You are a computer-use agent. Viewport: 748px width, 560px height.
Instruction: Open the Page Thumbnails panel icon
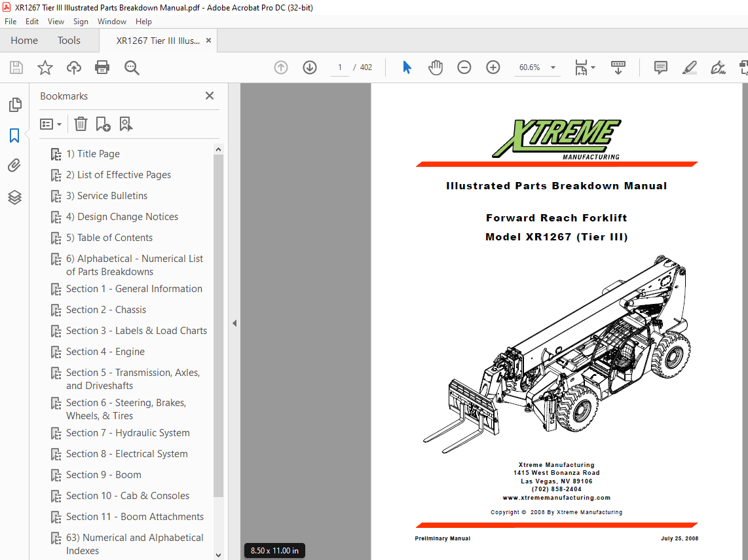15,104
